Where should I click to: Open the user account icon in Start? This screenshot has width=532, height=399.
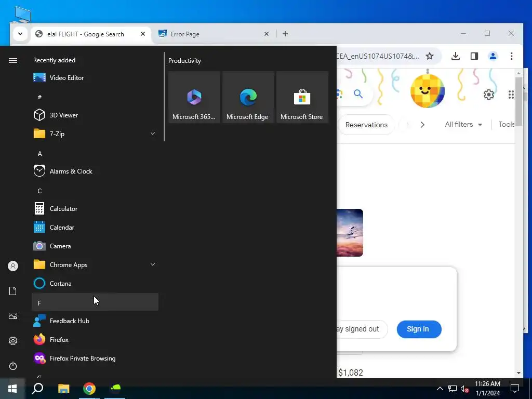[13, 266]
